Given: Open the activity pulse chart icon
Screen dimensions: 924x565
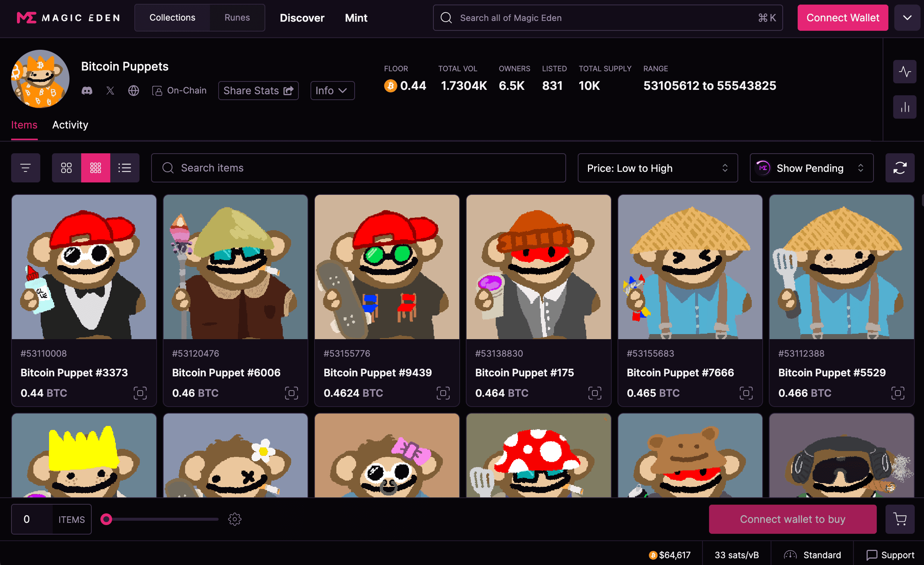Looking at the screenshot, I should point(905,71).
